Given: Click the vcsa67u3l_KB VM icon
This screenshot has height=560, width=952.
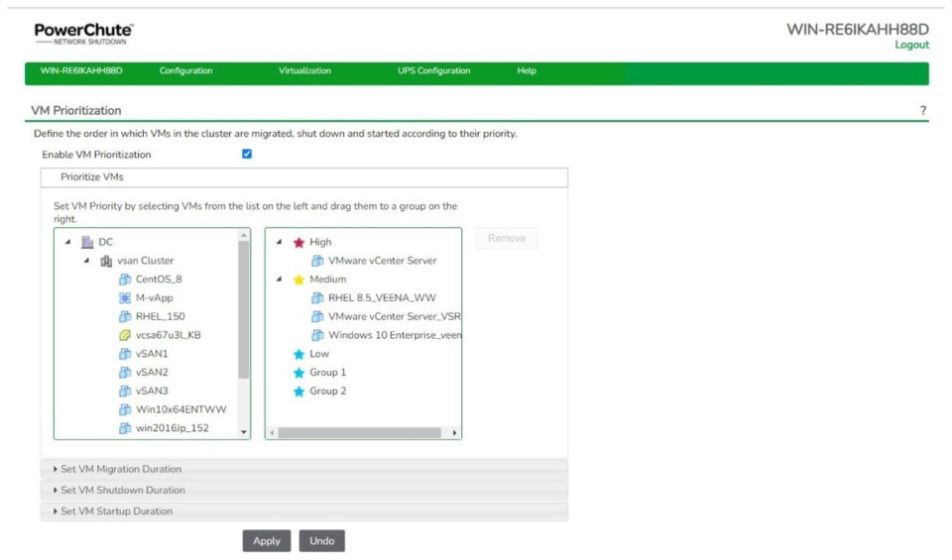Looking at the screenshot, I should [x=125, y=335].
